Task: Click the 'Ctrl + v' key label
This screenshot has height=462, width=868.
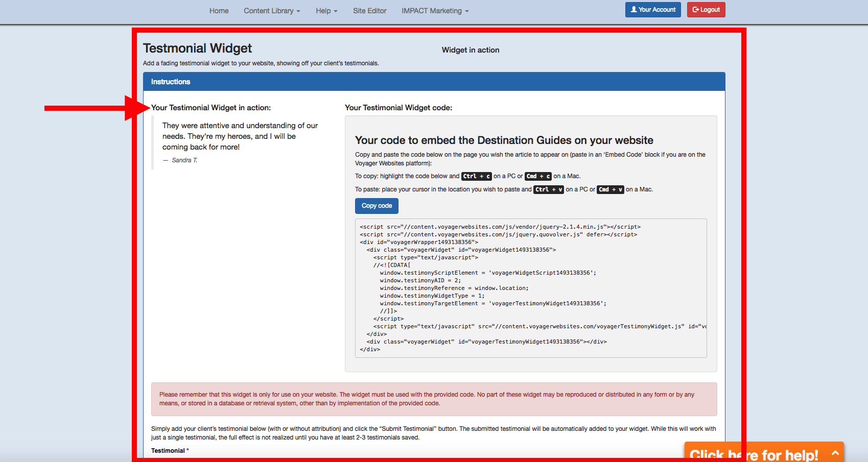Action: pos(549,189)
